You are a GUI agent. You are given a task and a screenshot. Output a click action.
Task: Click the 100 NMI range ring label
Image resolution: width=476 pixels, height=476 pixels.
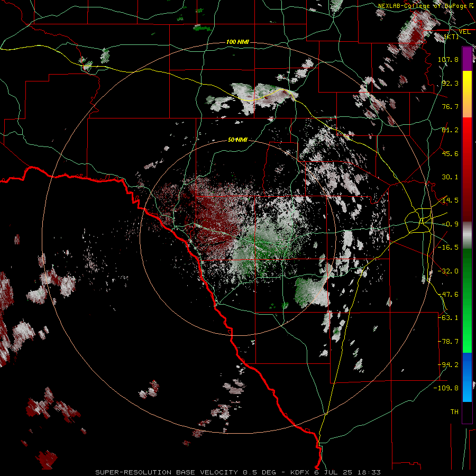pyautogui.click(x=237, y=42)
